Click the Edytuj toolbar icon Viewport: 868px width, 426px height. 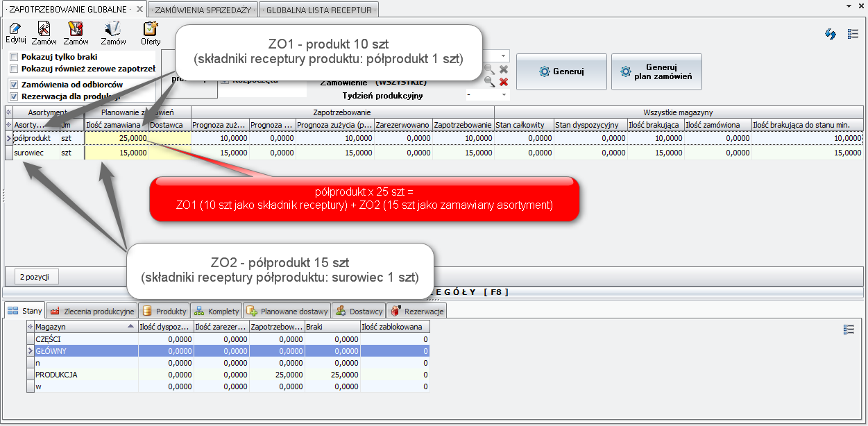point(15,28)
